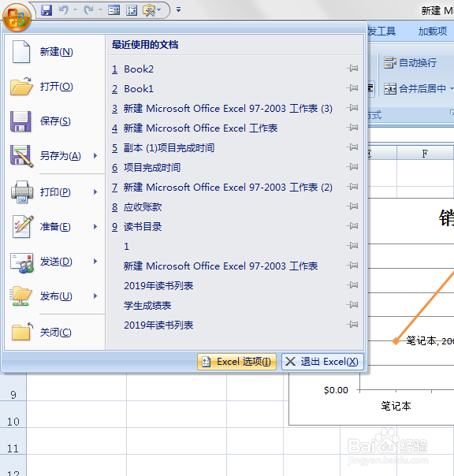Expand the 发送 submenu arrow
This screenshot has height=476, width=454.
click(x=95, y=262)
